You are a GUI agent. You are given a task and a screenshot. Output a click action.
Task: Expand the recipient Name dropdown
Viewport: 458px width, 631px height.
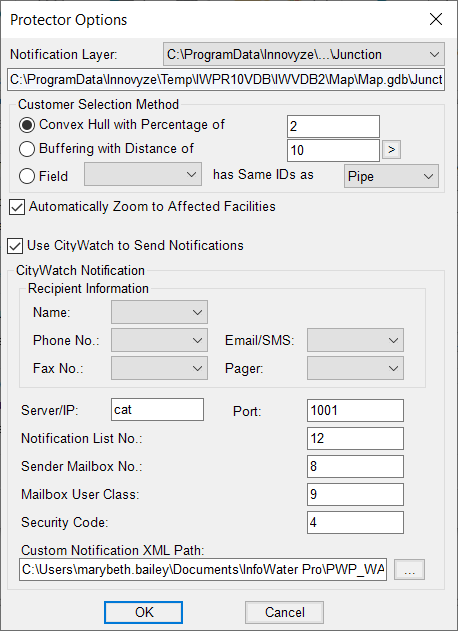[159, 312]
